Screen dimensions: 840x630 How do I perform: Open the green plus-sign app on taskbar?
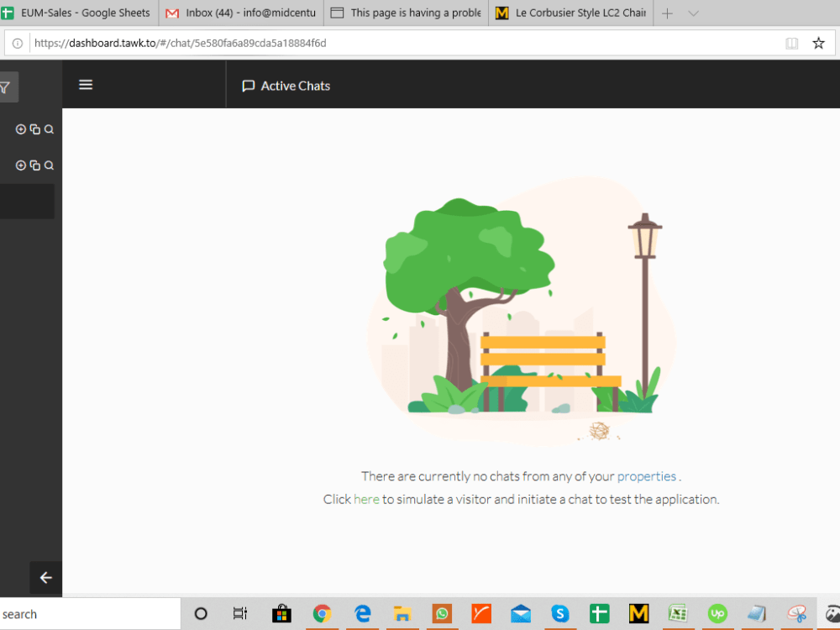600,614
